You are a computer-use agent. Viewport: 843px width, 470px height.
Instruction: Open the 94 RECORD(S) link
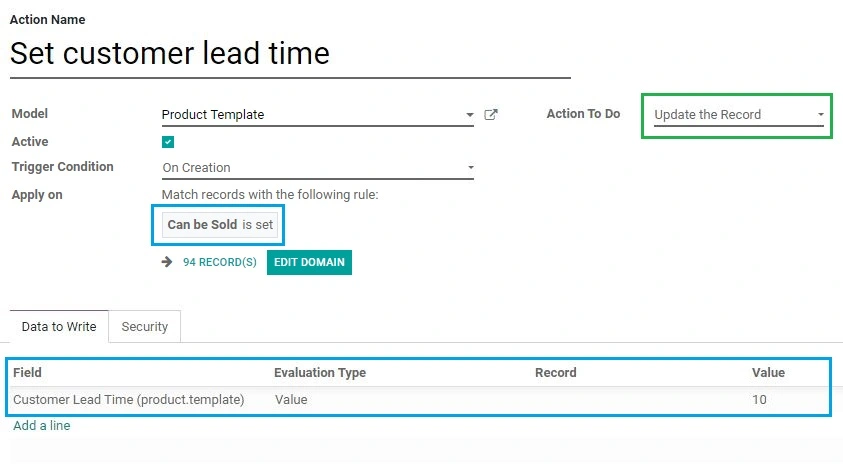[219, 262]
